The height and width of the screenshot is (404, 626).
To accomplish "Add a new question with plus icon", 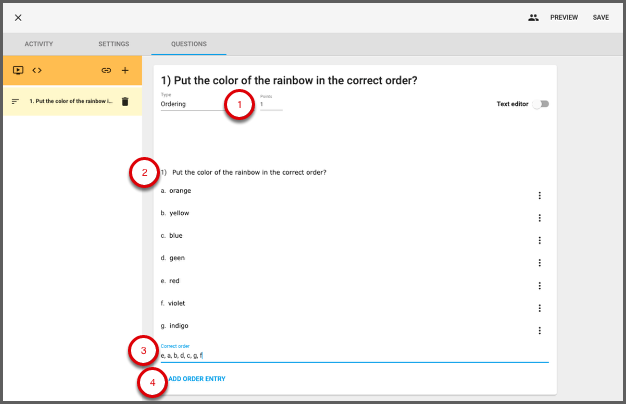I will (125, 71).
